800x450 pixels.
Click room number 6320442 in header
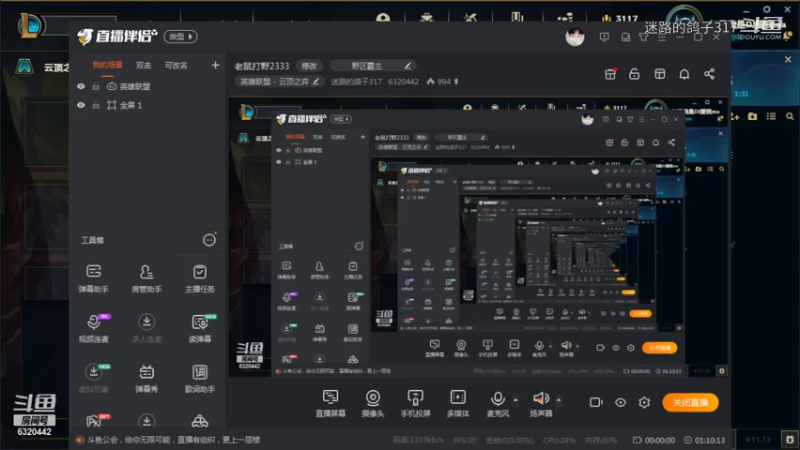[x=403, y=82]
